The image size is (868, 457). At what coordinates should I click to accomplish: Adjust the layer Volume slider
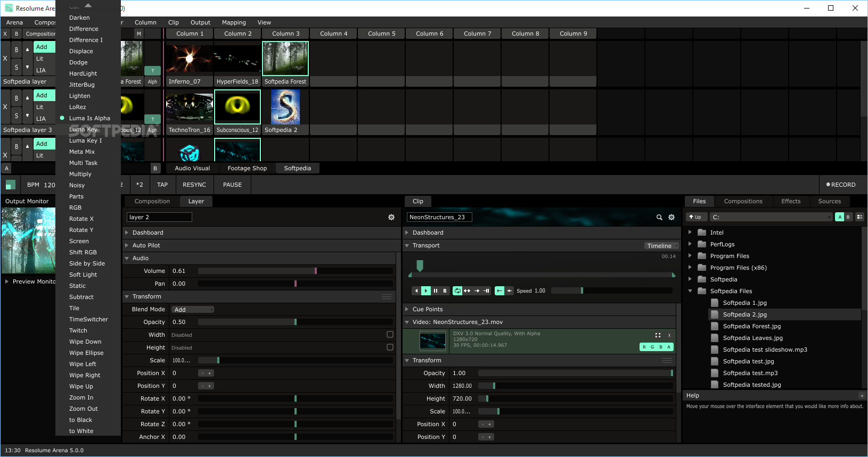(x=296, y=271)
